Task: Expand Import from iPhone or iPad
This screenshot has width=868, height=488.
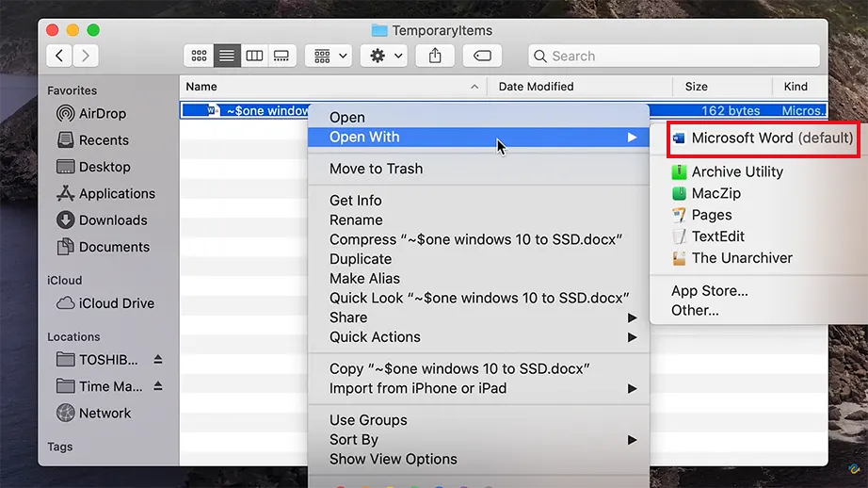Action: pos(478,388)
